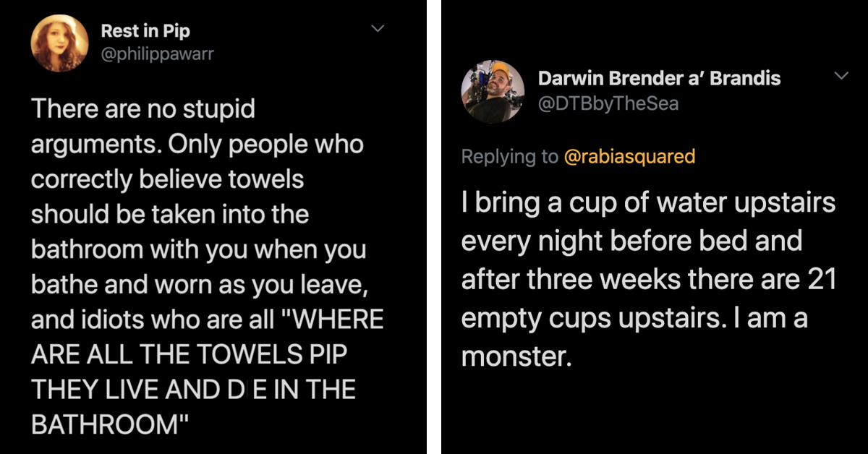Open Darwin Brender a' Brandis's profile avatar
Viewport: 868px width, 454px height.
click(x=492, y=90)
